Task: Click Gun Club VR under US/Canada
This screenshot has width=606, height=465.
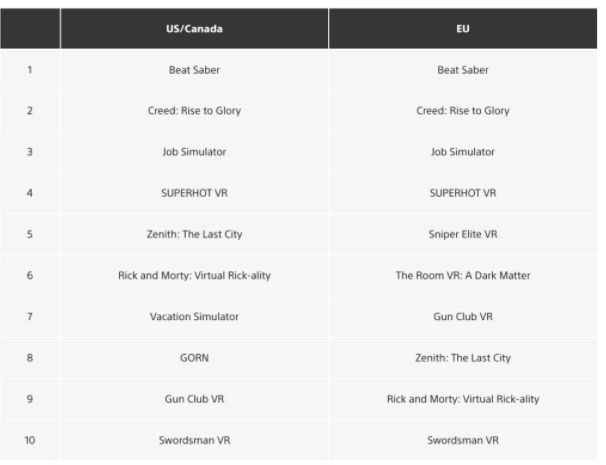Action: click(194, 398)
